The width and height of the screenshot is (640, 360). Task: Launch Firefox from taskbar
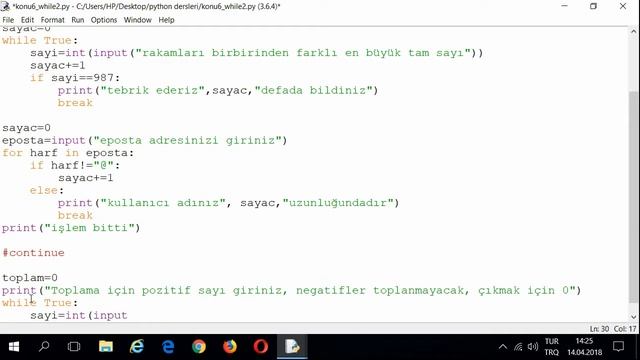click(230, 347)
